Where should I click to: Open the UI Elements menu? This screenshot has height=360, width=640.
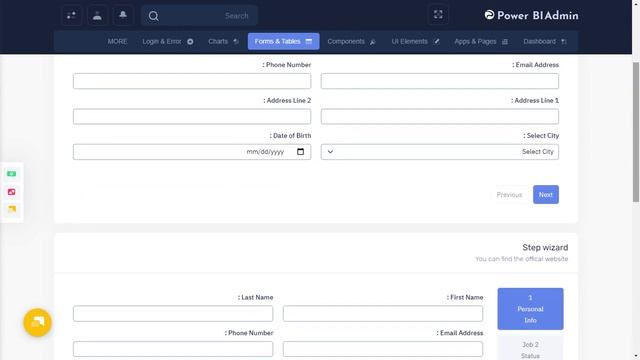416,41
